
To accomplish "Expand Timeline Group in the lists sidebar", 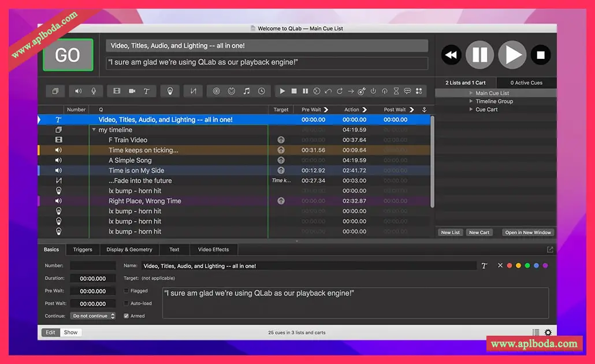I will (x=471, y=101).
